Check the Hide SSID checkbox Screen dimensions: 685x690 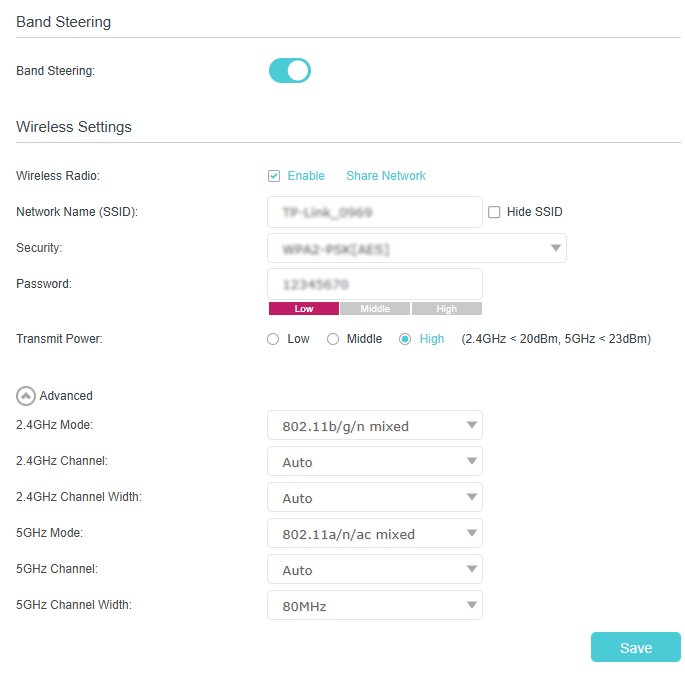(494, 212)
